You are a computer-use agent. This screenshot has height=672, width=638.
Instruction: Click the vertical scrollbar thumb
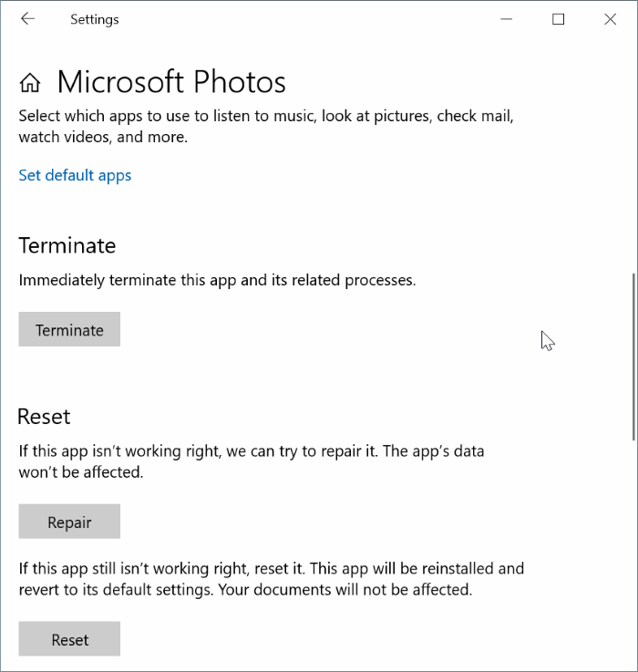[x=634, y=357]
